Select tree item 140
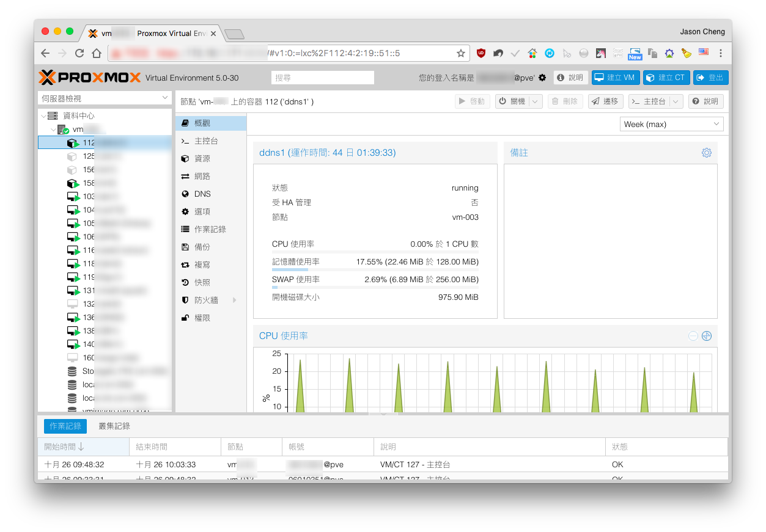The height and width of the screenshot is (532, 766). 105,344
